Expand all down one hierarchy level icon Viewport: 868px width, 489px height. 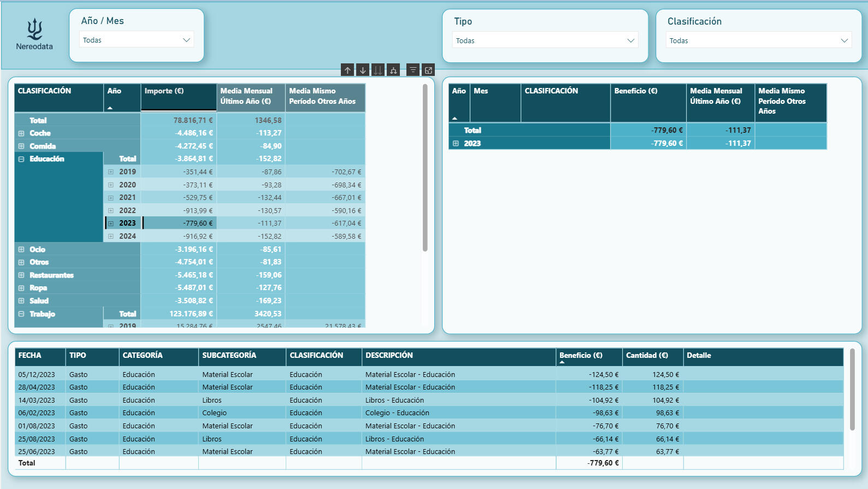pyautogui.click(x=393, y=70)
